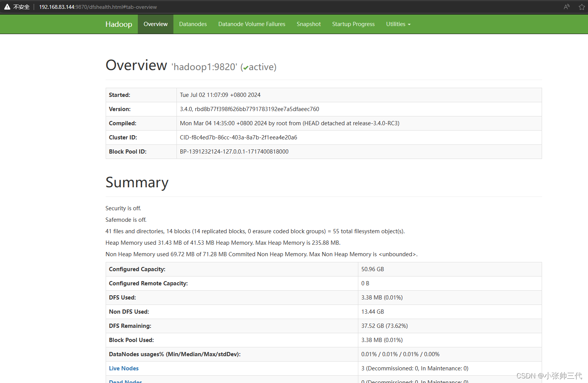Screen dimensions: 588x383
Task: Click the 'hadoop1:9820' hostname text
Action: tap(204, 67)
